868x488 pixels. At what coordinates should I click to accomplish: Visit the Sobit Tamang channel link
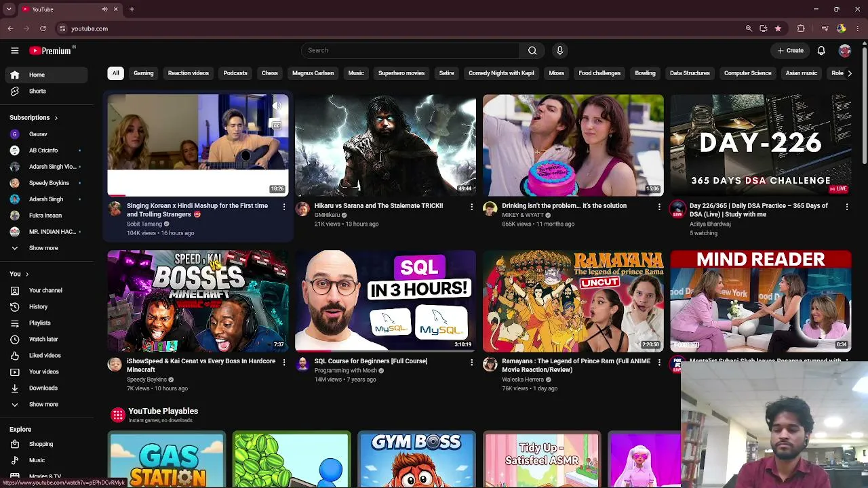pos(144,224)
